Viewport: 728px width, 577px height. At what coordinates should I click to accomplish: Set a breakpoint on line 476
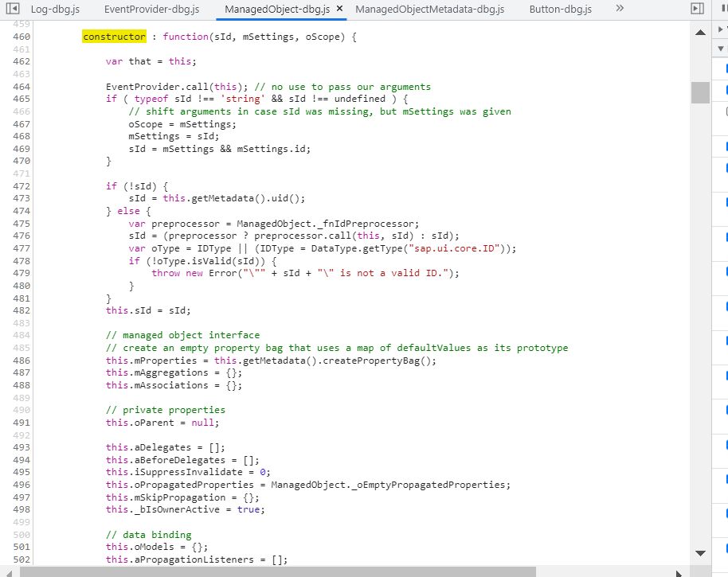[x=22, y=236]
